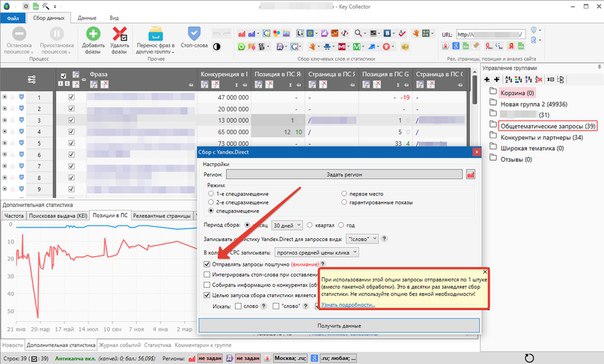Click the help icon after Отправлять запросы поштучно
This screenshot has height=364, width=604.
[323, 264]
